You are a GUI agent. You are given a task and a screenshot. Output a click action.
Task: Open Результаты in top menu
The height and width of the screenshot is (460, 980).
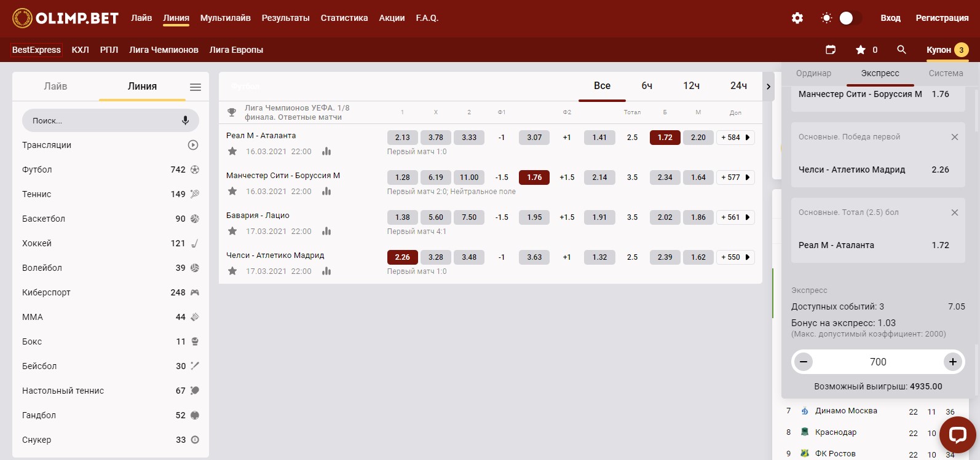click(286, 18)
